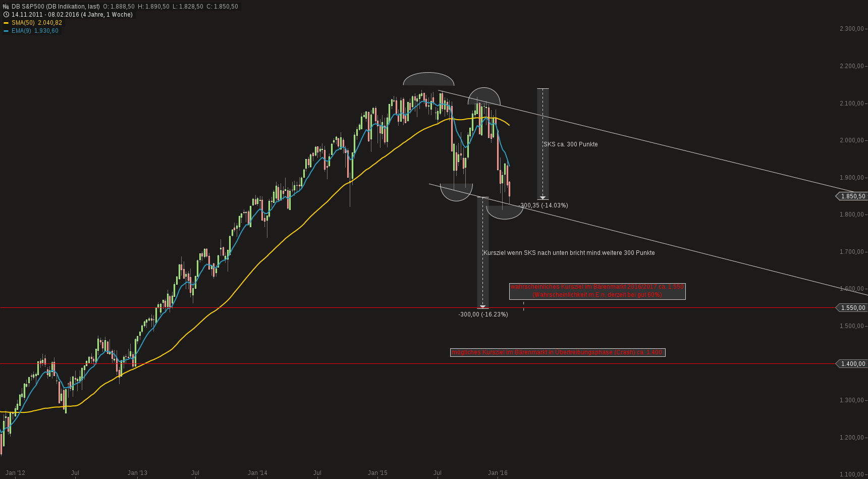Click the SKS measurement arrow endpoint

543,198
